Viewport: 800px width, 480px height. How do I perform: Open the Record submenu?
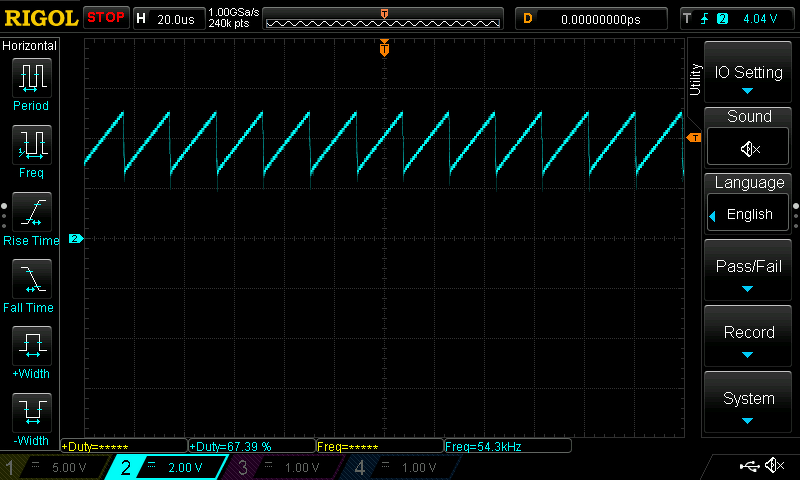pyautogui.click(x=748, y=337)
